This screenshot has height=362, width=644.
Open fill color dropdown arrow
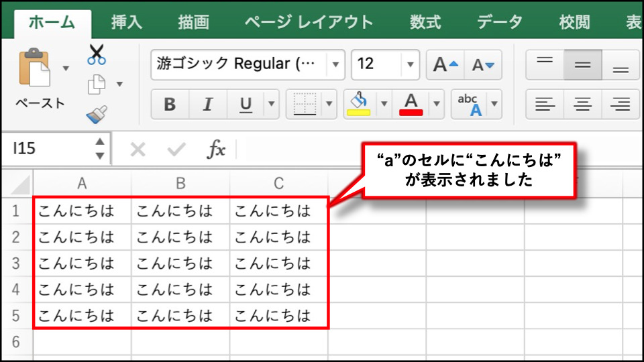coord(384,105)
